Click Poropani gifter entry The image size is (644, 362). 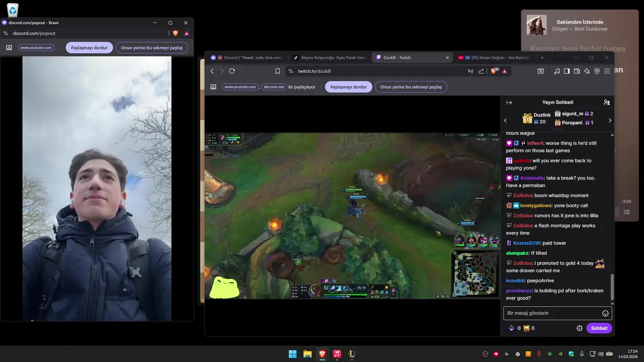(574, 123)
